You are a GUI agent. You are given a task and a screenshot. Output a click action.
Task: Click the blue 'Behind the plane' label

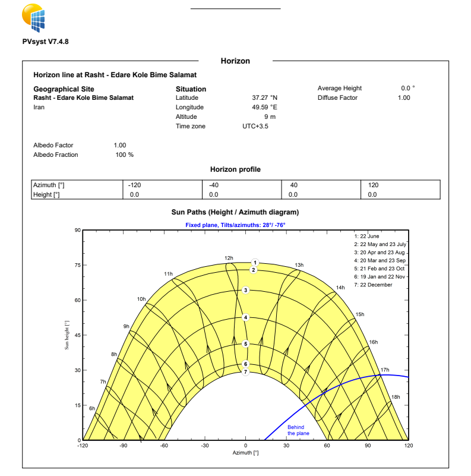(298, 430)
